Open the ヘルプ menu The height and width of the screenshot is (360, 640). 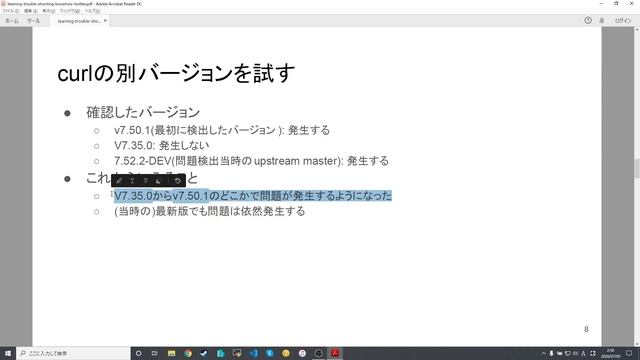92,11
